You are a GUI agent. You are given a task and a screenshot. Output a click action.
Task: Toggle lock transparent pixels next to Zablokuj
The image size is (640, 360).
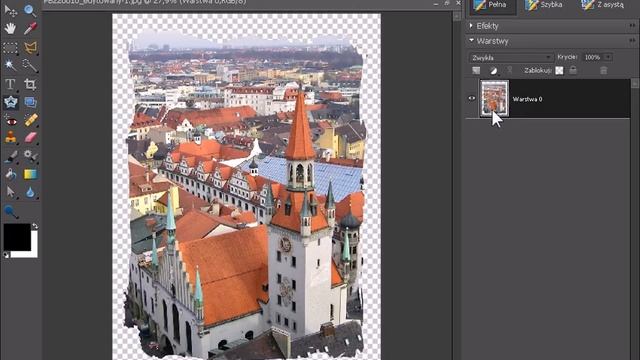pos(559,71)
